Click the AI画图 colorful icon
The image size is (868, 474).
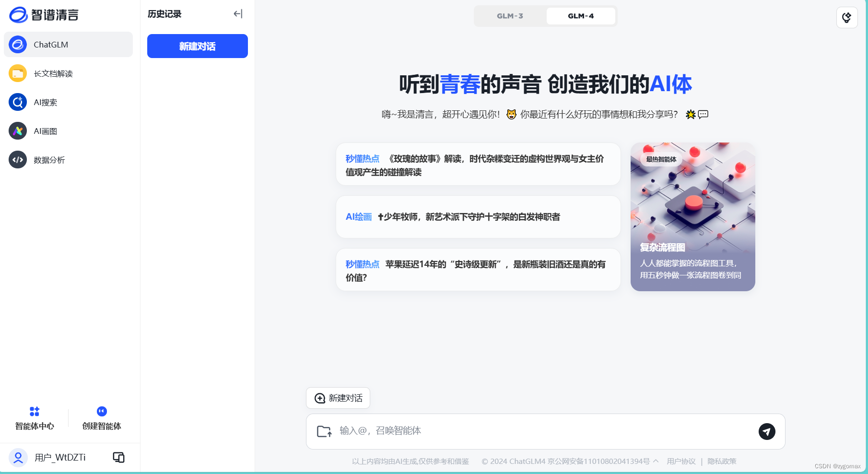[18, 131]
